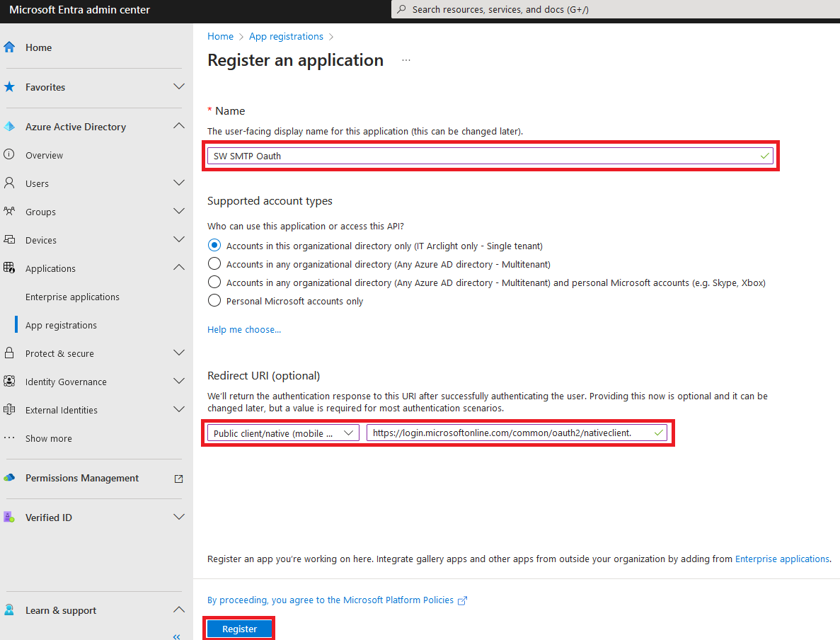The height and width of the screenshot is (640, 840).
Task: Select Enterprise applications in the sidebar
Action: (x=72, y=297)
